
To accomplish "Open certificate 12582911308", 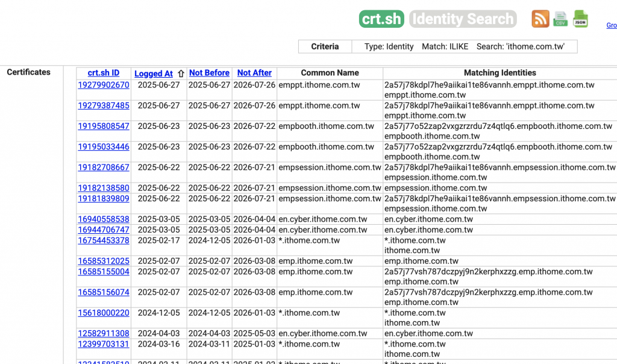I will (x=104, y=333).
